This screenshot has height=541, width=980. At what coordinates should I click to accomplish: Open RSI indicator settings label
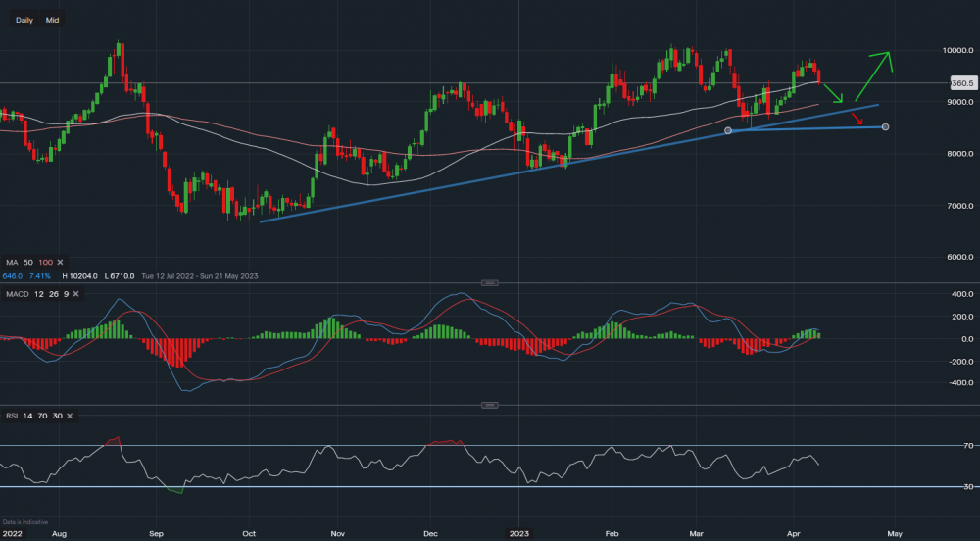pos(13,416)
